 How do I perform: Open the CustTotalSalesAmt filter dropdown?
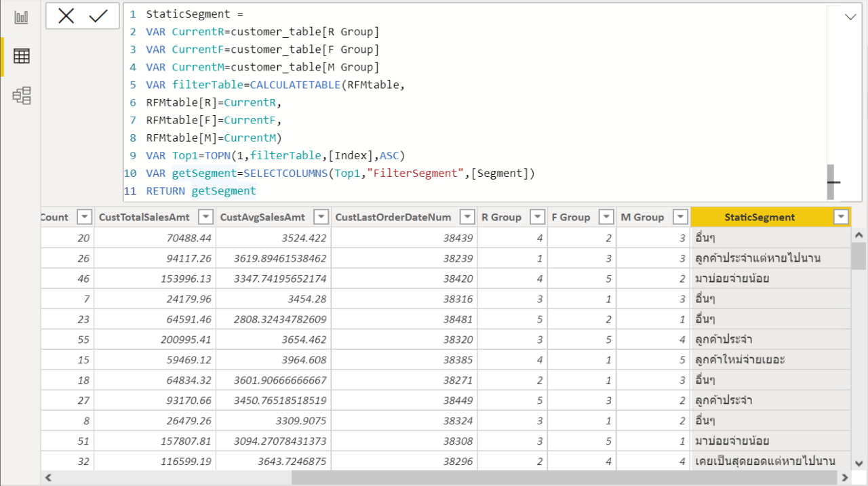click(x=205, y=217)
